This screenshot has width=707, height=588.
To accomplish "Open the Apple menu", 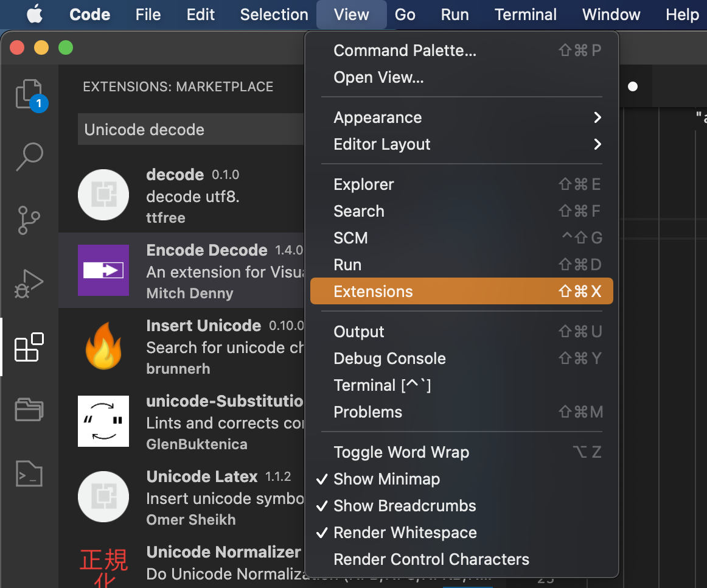I will pos(35,15).
